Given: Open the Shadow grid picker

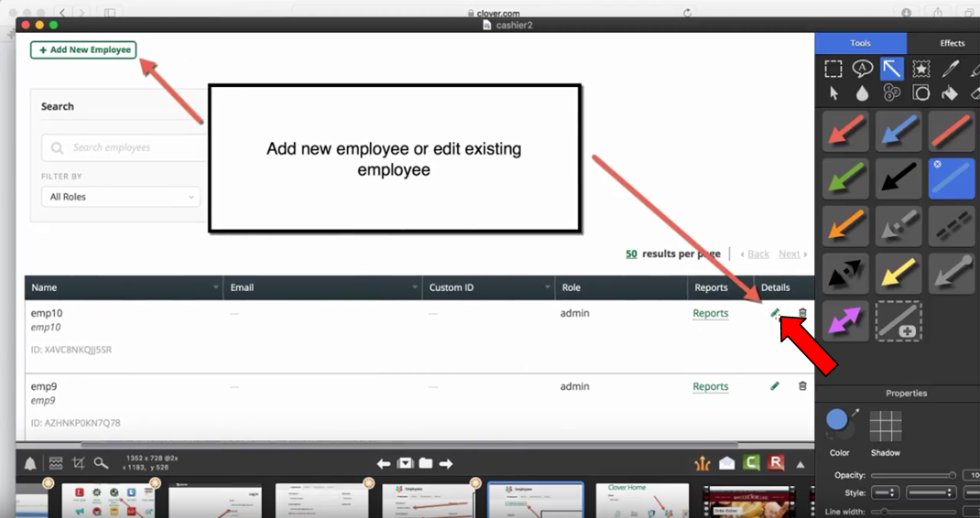Looking at the screenshot, I should 886,426.
